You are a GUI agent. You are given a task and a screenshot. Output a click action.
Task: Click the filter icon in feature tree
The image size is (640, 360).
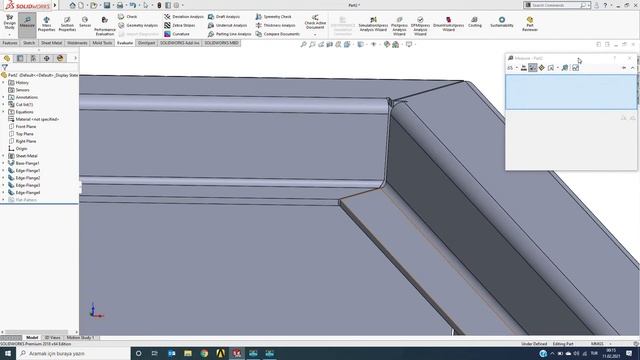[4, 67]
